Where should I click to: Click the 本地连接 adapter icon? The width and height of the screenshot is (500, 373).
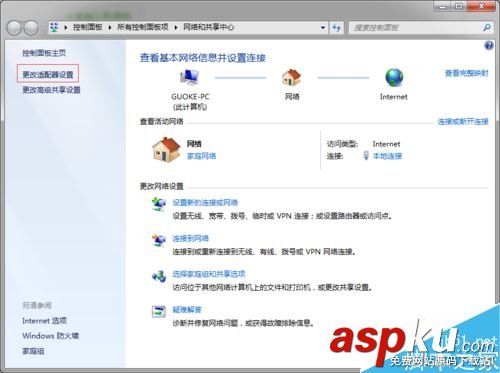(x=366, y=155)
